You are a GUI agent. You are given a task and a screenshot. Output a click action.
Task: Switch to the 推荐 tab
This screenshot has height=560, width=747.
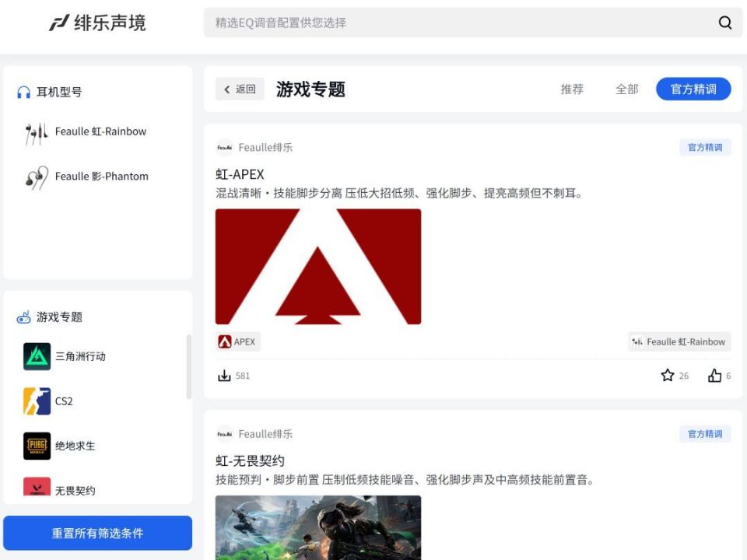(x=572, y=89)
